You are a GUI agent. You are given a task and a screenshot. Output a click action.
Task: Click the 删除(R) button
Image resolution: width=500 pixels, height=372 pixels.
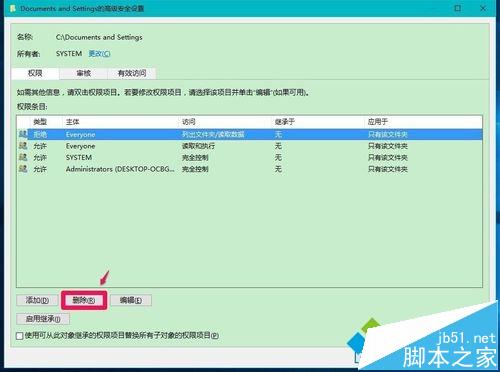coord(84,300)
